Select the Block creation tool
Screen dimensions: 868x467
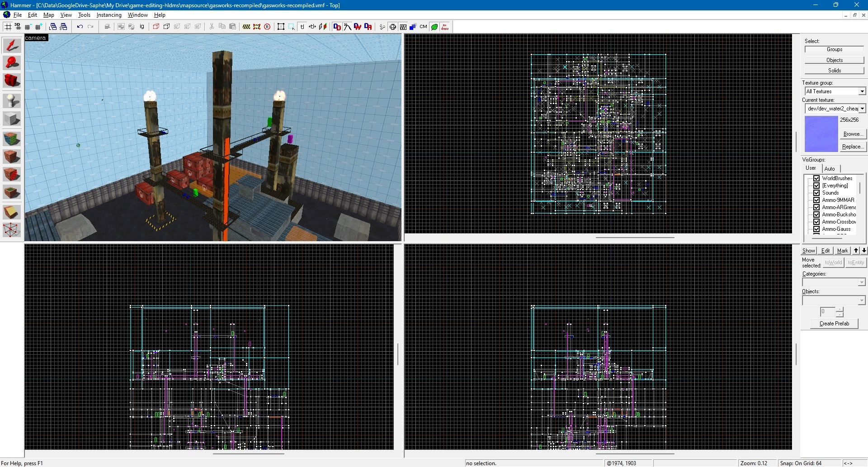coord(11,118)
